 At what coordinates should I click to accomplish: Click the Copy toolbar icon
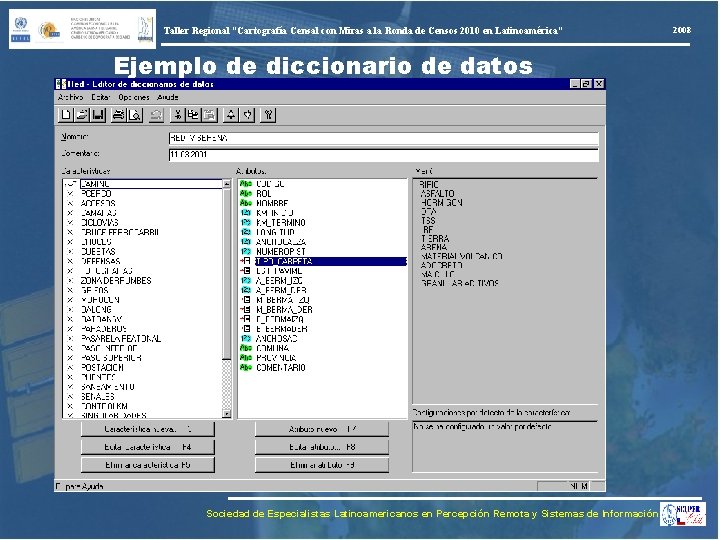pos(193,115)
